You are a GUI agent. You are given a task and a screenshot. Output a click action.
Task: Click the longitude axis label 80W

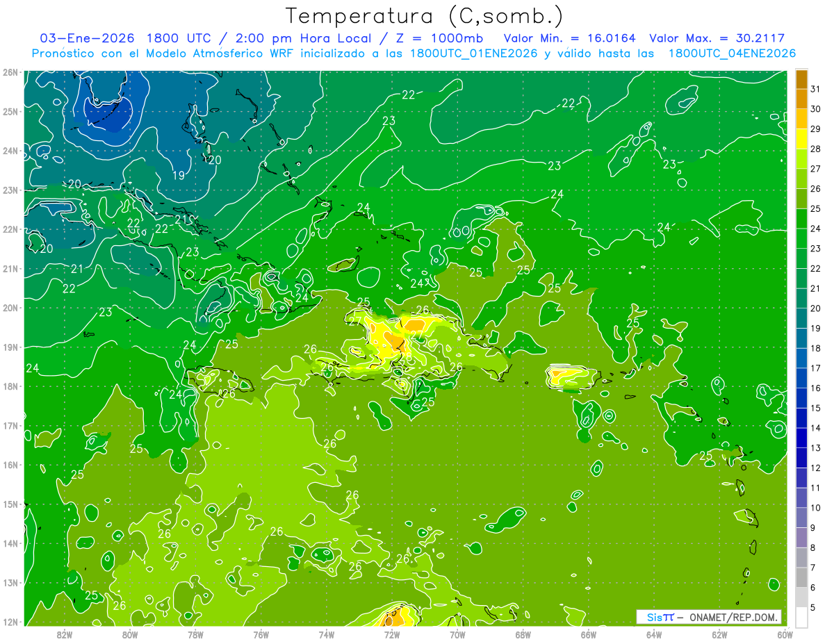[x=130, y=634]
